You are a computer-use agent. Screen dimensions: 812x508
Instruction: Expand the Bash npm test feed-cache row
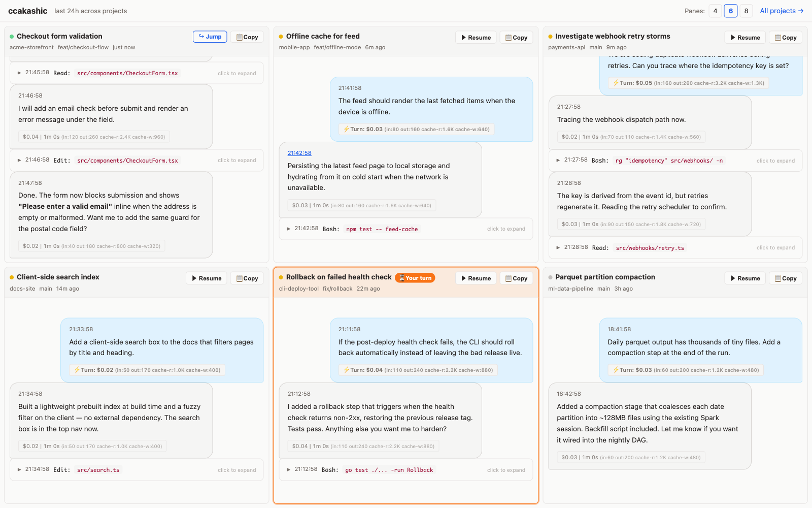point(406,229)
